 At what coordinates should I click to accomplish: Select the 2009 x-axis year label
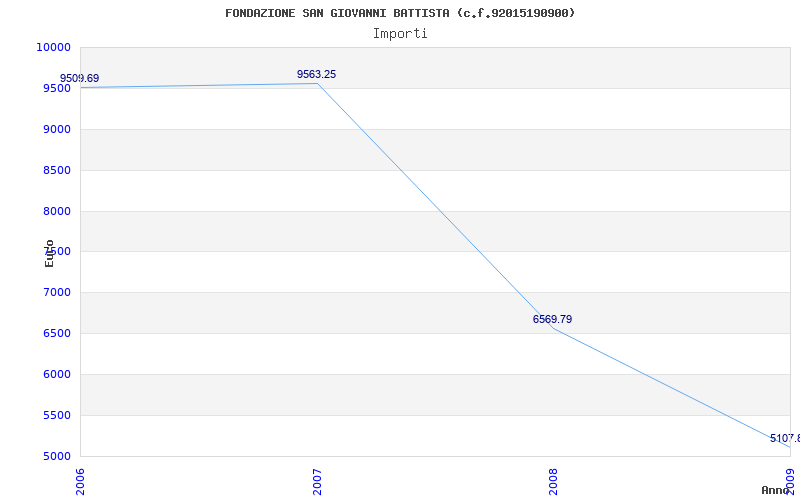click(x=790, y=481)
